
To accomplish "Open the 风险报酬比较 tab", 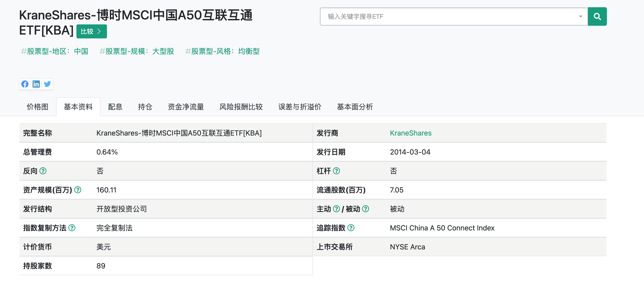I will (x=241, y=107).
